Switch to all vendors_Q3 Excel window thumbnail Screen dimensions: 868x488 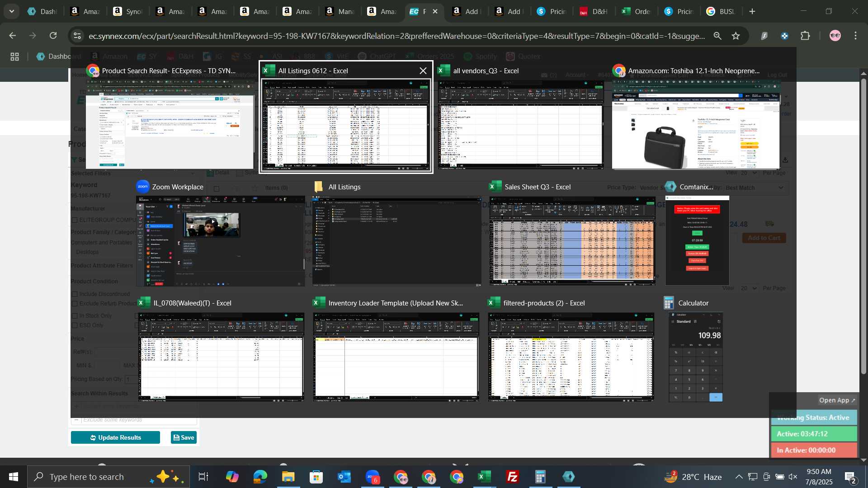(x=521, y=124)
